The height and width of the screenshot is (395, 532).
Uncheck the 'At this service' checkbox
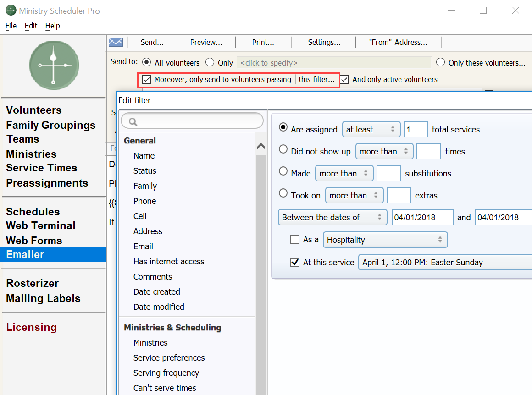tap(295, 263)
